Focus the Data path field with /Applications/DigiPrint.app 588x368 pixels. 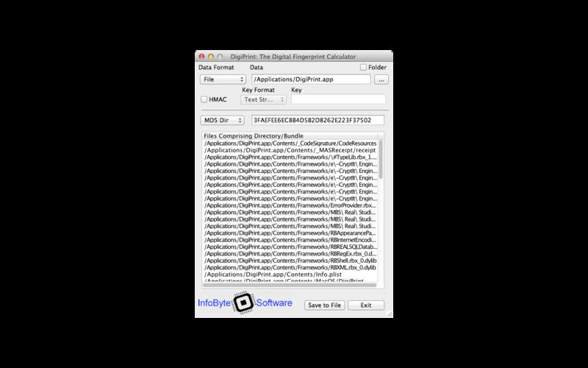(311, 79)
